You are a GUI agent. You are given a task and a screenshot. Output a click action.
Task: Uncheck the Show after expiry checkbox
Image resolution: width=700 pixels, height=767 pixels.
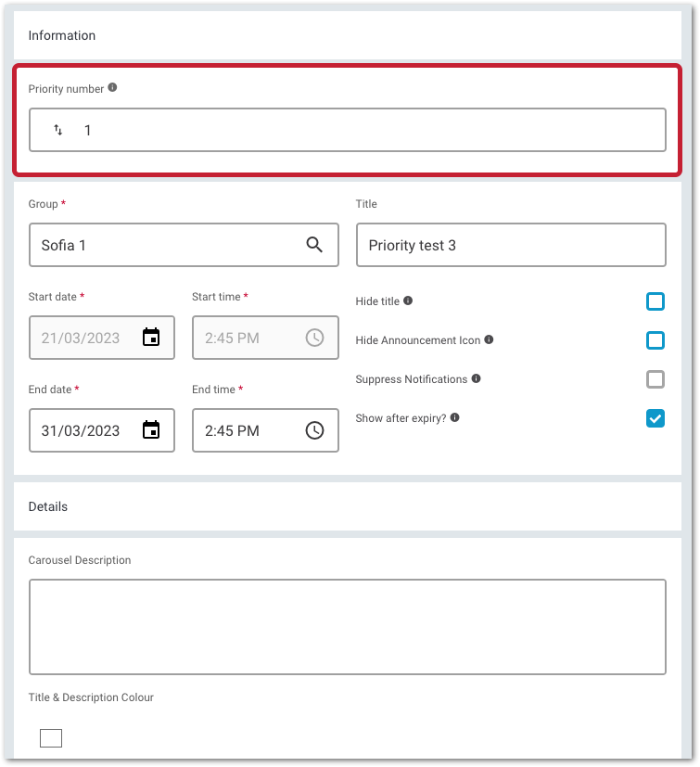[655, 418]
